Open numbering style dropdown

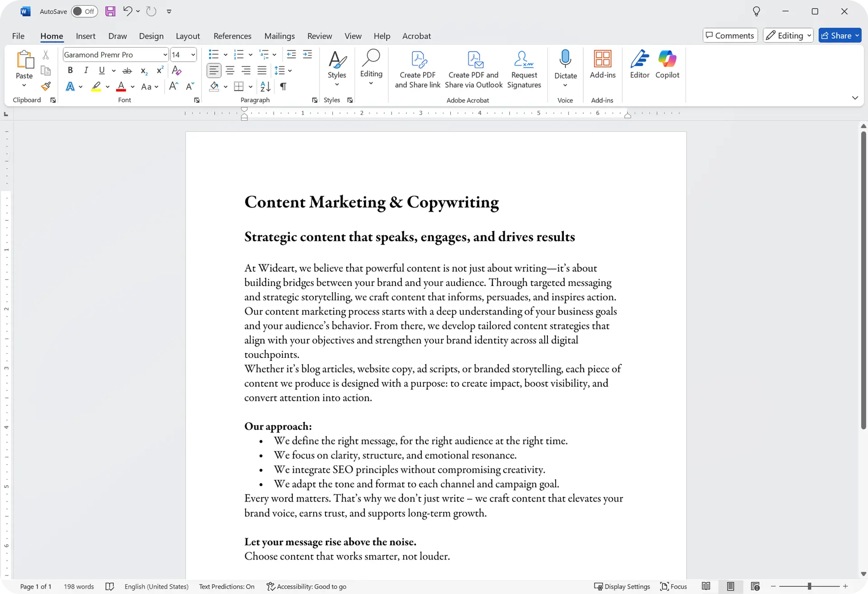click(x=250, y=55)
